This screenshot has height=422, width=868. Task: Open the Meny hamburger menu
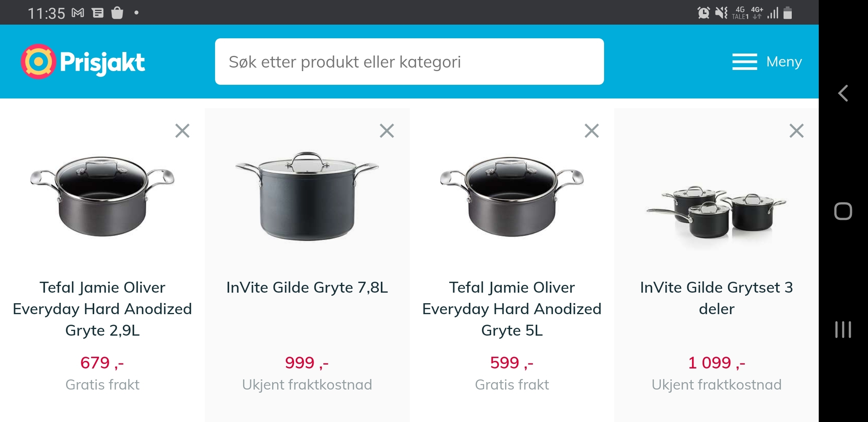tap(767, 62)
